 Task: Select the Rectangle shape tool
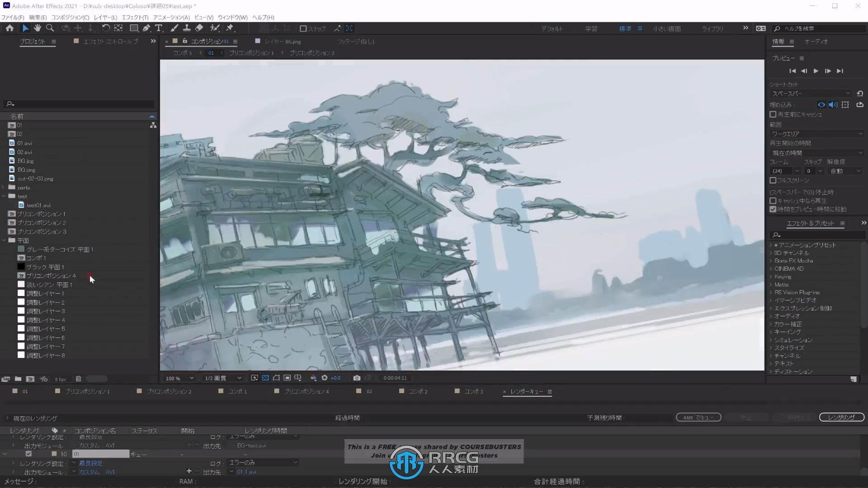point(134,28)
